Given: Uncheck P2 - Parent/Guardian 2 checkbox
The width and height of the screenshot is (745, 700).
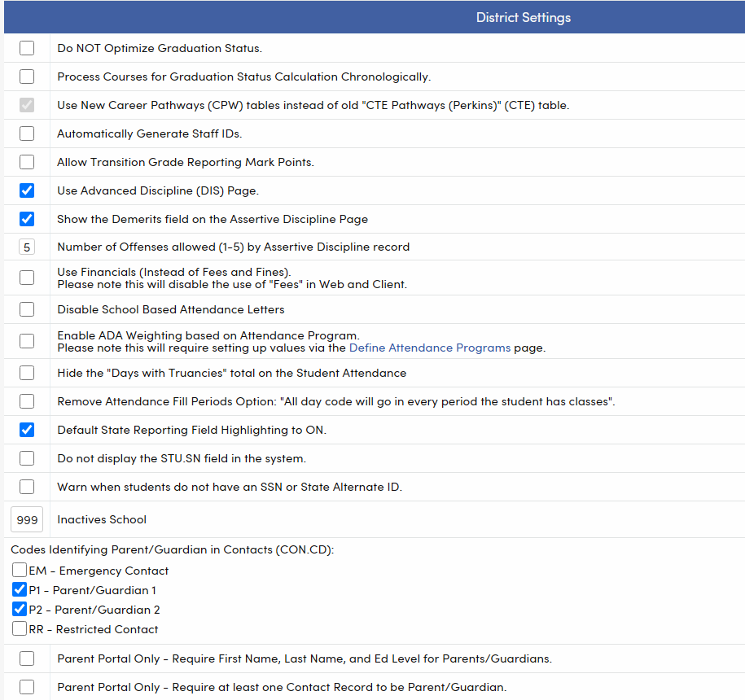Looking at the screenshot, I should [20, 609].
